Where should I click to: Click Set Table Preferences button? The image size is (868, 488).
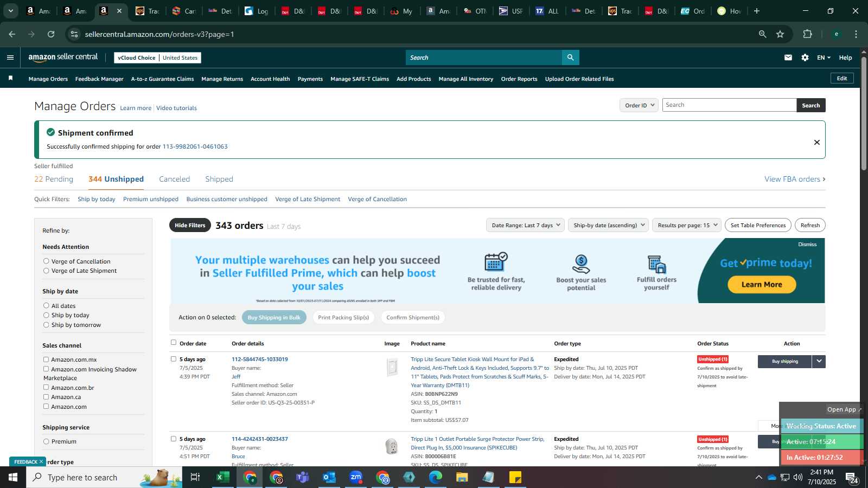tap(758, 225)
